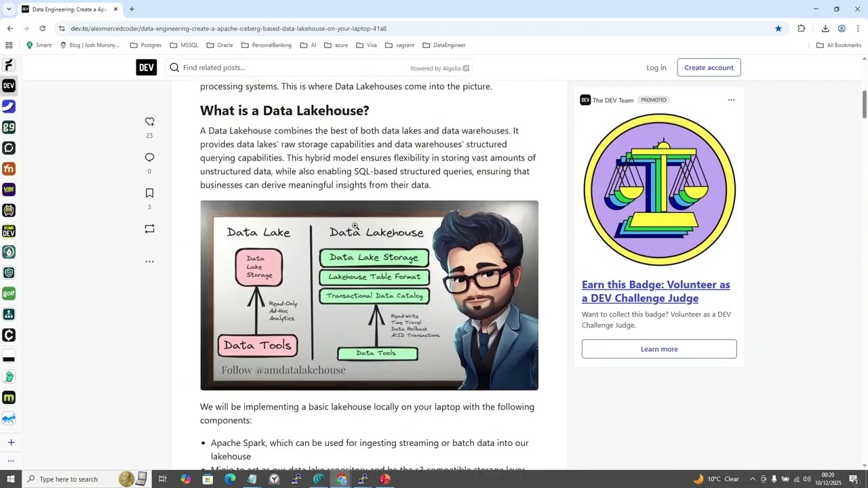This screenshot has height=488, width=868.
Task: Open the browser Extensions puzzle icon
Action: [802, 28]
